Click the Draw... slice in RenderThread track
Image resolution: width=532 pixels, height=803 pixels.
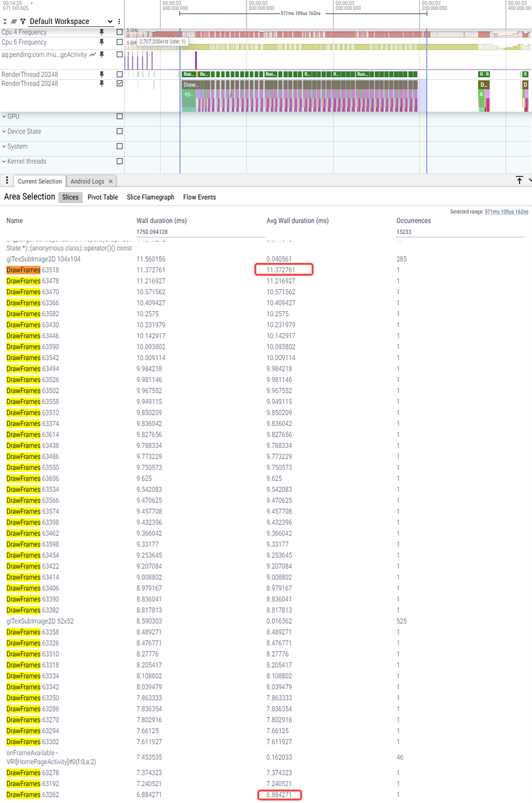pyautogui.click(x=190, y=84)
